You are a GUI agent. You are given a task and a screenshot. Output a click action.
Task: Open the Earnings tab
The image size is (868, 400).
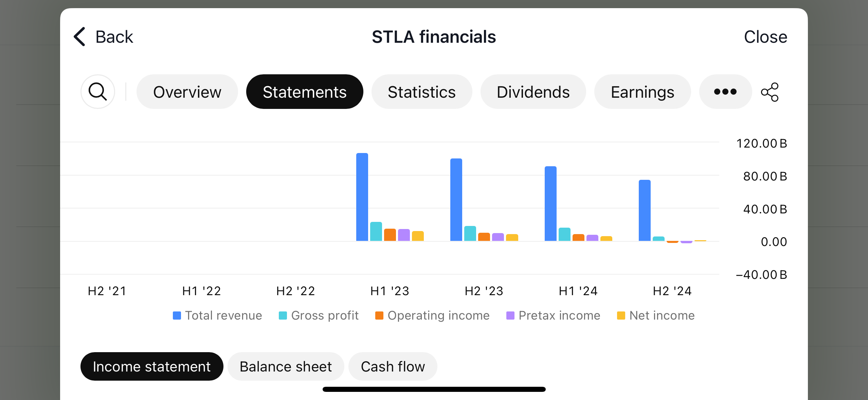click(643, 92)
